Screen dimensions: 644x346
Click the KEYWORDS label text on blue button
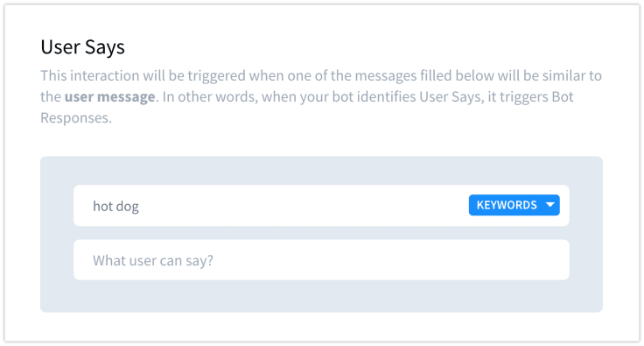(x=507, y=205)
